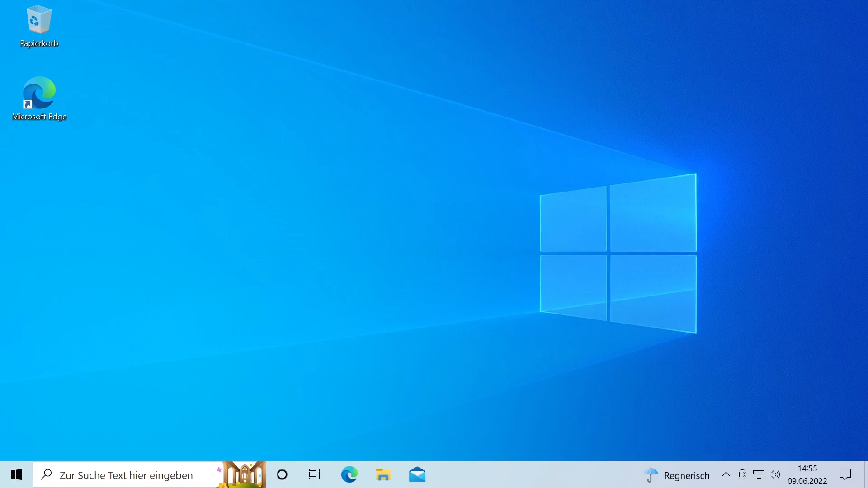
Task: Click the umbrella weather icon
Action: point(651,475)
